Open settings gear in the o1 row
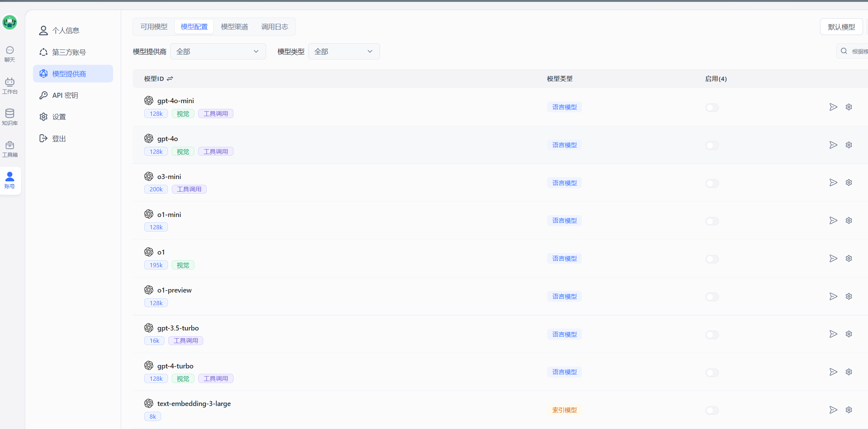868x429 pixels. pos(849,258)
